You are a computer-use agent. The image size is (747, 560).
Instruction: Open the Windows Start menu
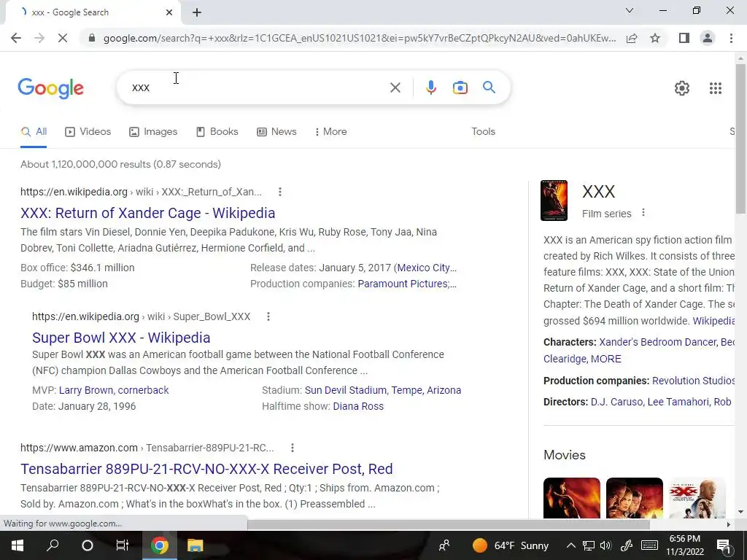[18, 545]
